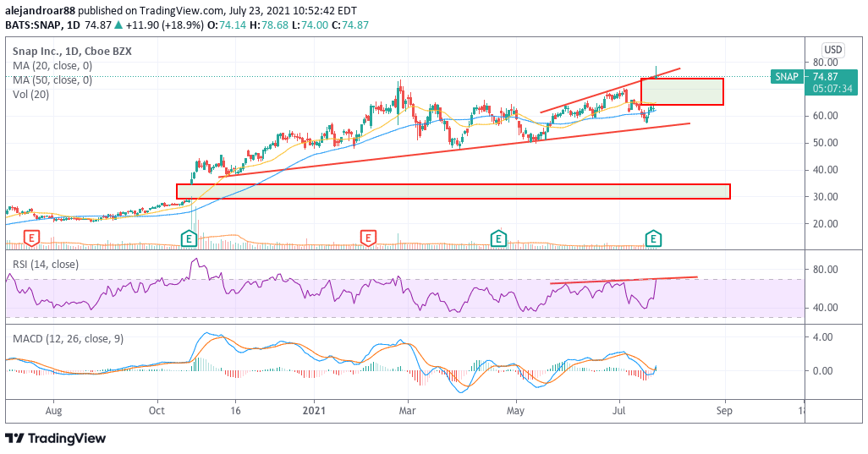This screenshot has height=454, width=868.
Task: Click 50.00 on the price axis
Action: click(825, 143)
